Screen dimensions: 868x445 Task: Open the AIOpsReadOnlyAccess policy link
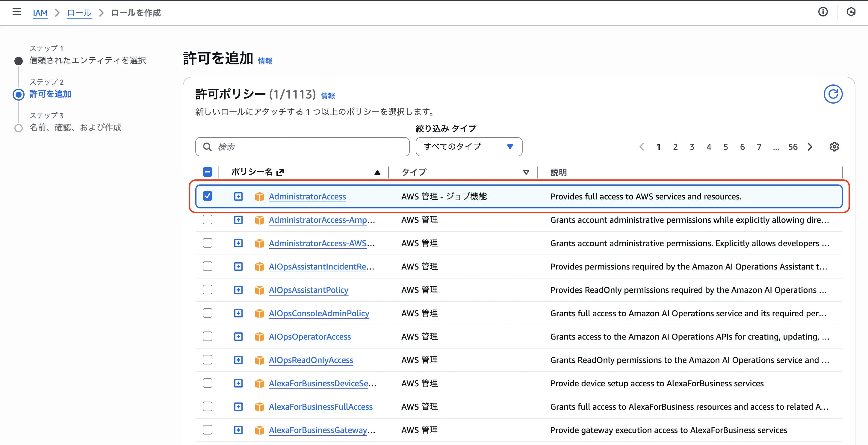point(311,360)
